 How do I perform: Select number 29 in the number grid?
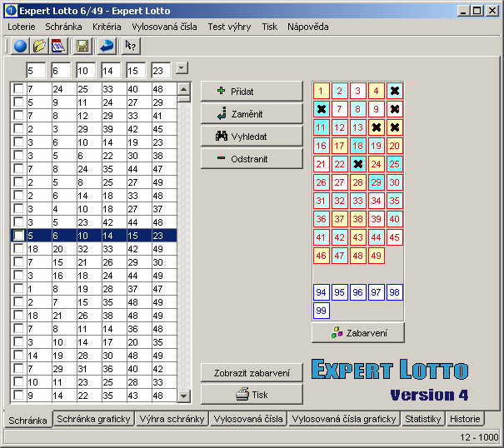376,182
